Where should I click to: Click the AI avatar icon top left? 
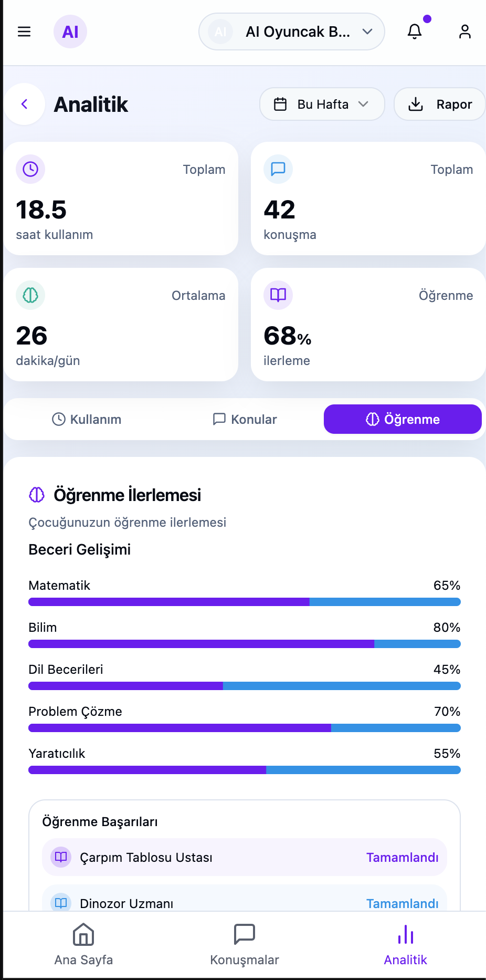click(x=70, y=32)
